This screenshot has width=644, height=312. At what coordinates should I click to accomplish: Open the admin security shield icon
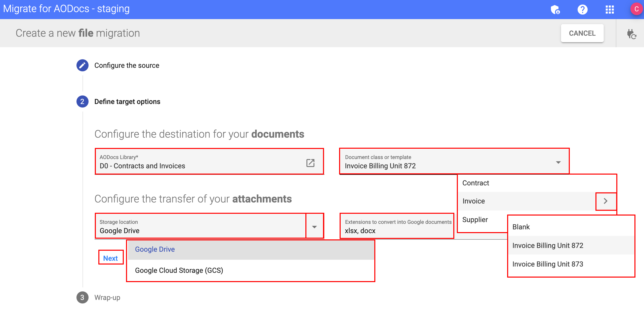point(555,10)
